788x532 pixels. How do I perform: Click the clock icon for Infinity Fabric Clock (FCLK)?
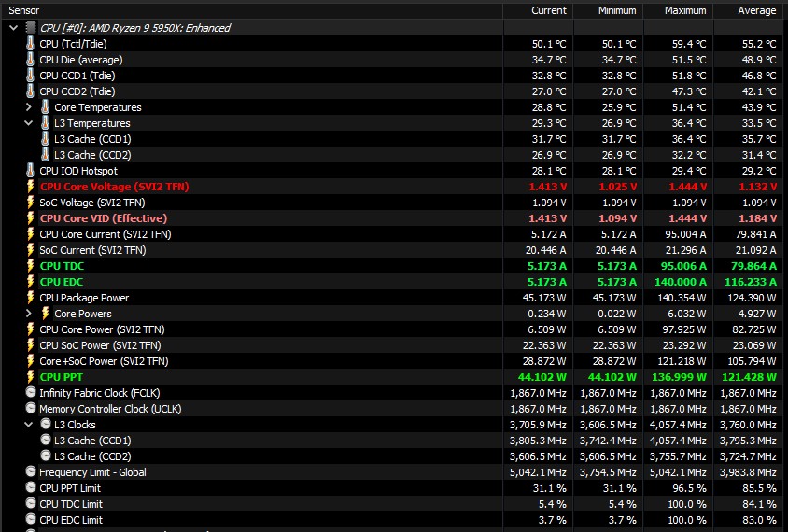click(31, 392)
